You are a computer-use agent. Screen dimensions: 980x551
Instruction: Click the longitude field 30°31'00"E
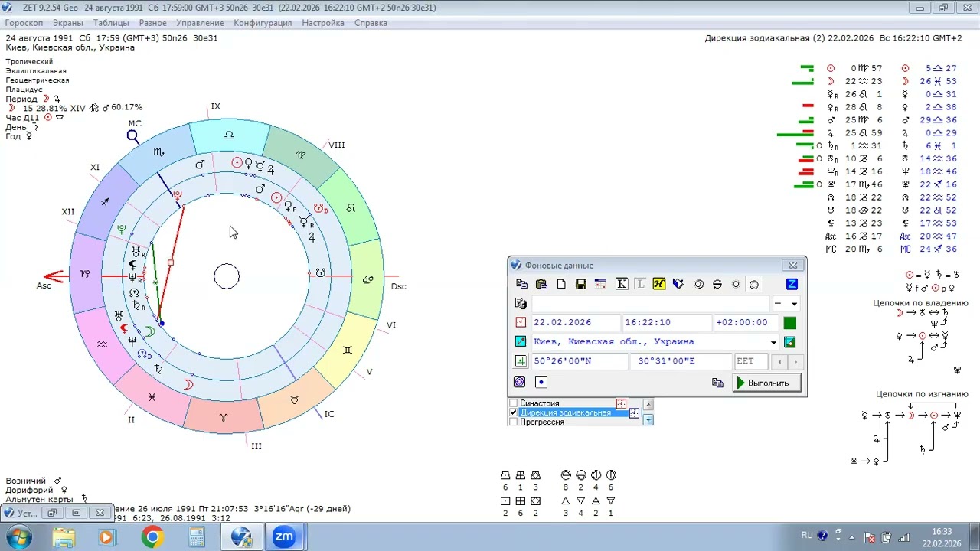pos(681,361)
